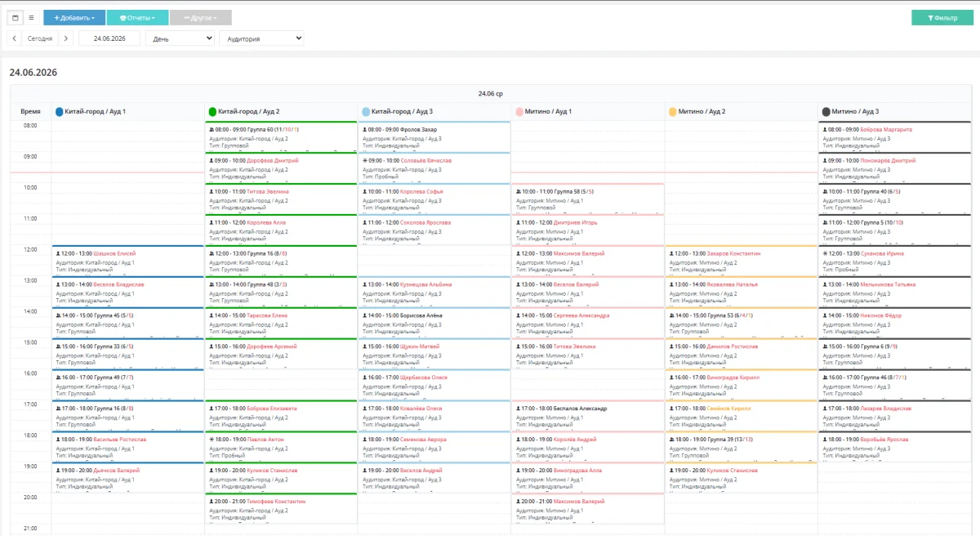This screenshot has width=980, height=536.
Task: Open student link Дьячков Валерий
Action: [x=117, y=471]
